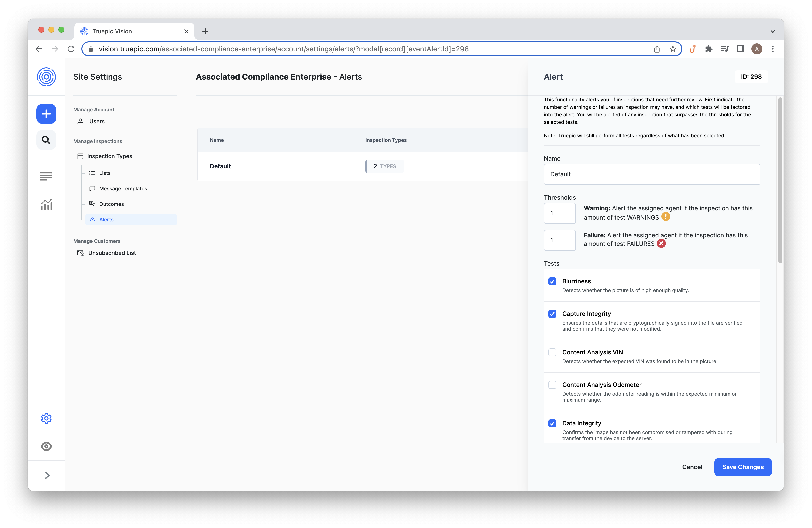Click the browser forward arrow
Screen dimensions: 812x528
[55, 49]
